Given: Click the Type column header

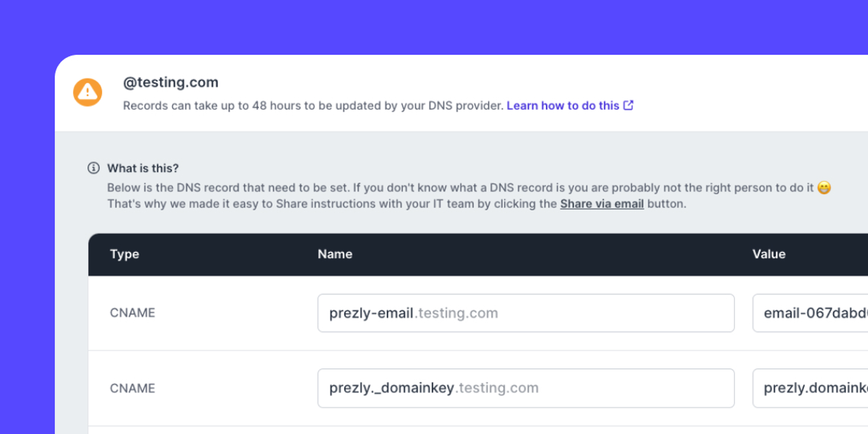Looking at the screenshot, I should coord(125,254).
